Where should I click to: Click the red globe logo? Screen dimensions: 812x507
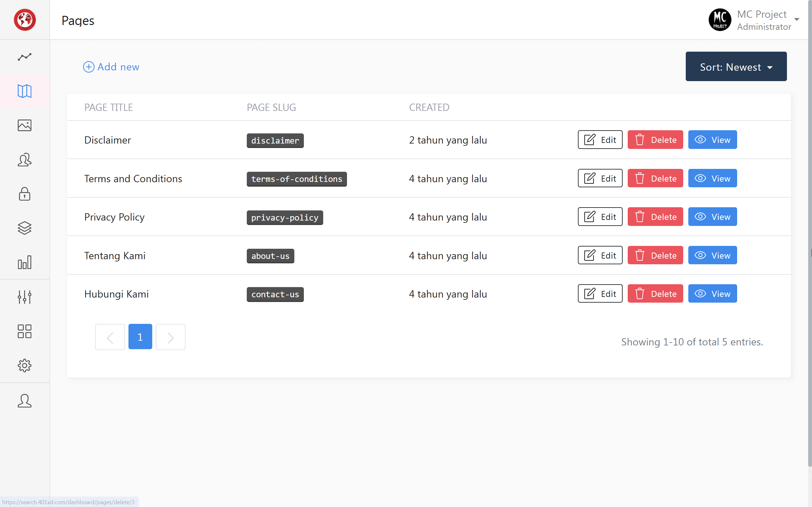[x=25, y=20]
